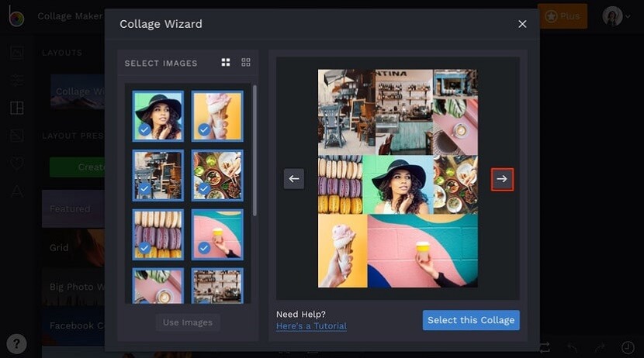Screen dimensions: 644x358
Task: Switch to small grid thumbnail view
Action: click(246, 62)
